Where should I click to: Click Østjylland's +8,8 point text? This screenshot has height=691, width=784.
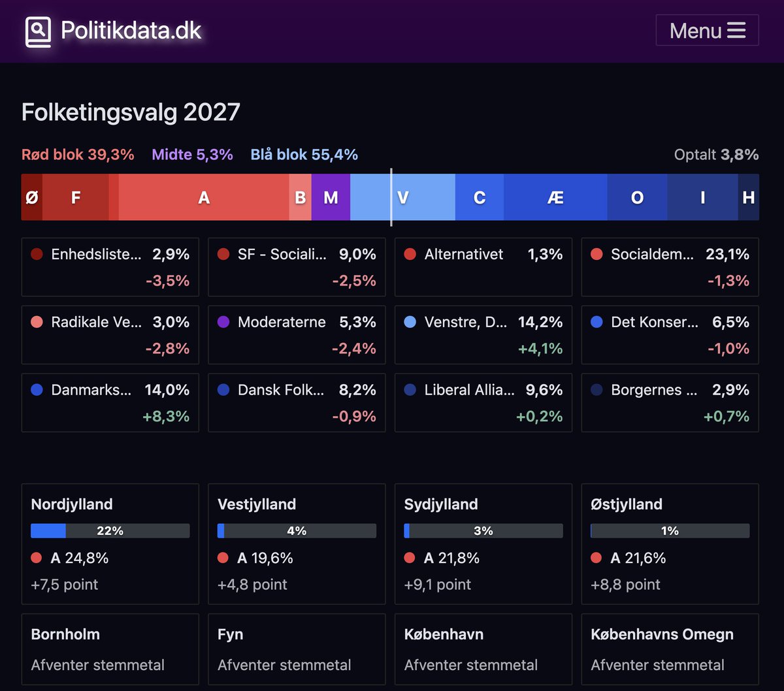coord(625,585)
